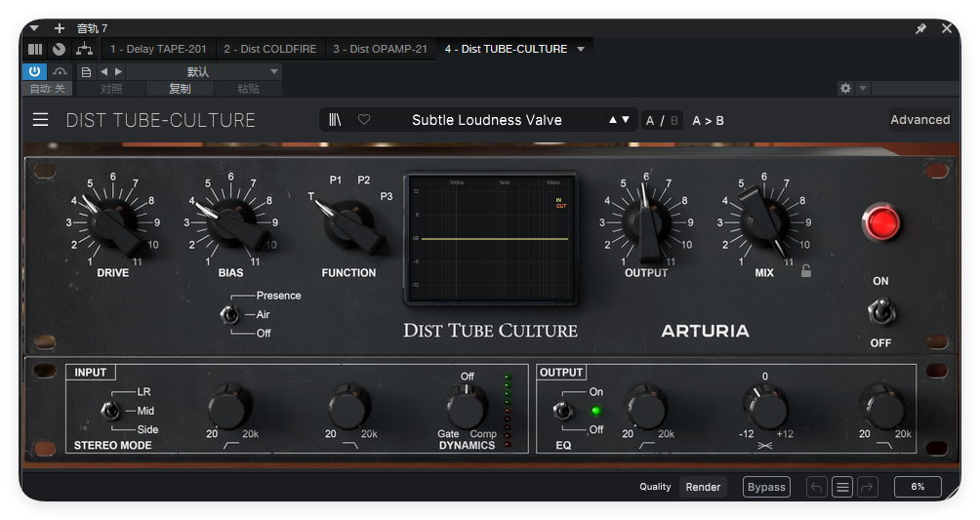This screenshot has width=980, height=520.
Task: Open the hamburger main menu
Action: coord(40,119)
